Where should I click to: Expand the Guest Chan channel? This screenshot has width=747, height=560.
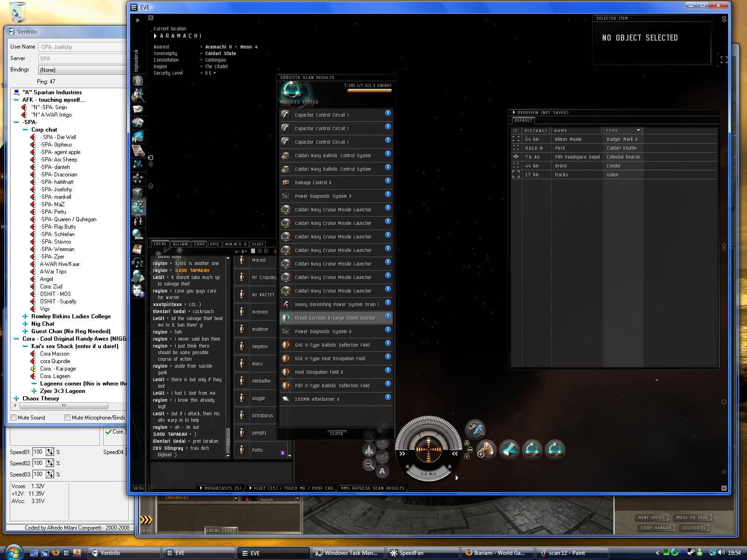click(25, 331)
